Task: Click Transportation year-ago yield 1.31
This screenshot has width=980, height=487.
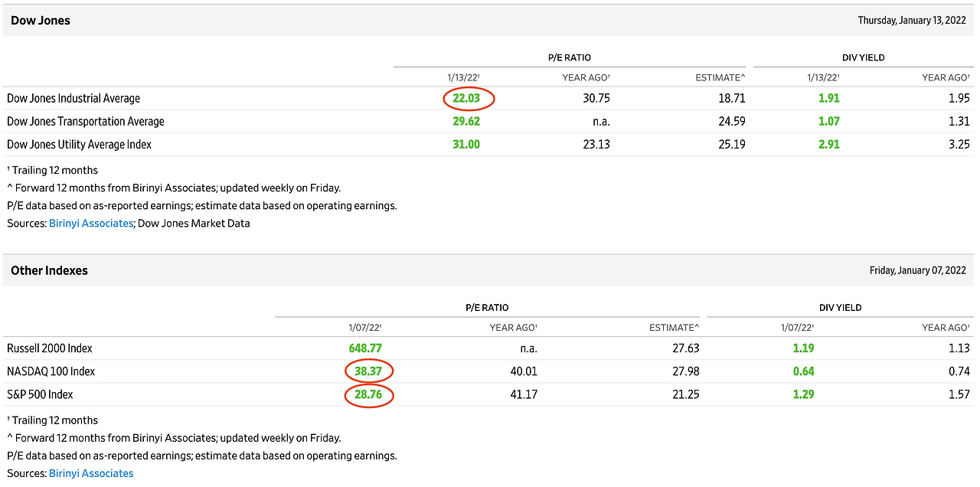Action: (960, 121)
